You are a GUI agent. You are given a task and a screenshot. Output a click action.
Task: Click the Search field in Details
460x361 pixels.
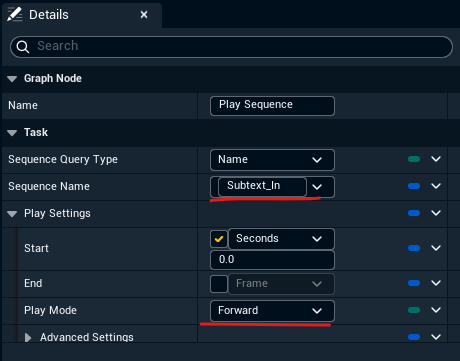(231, 47)
